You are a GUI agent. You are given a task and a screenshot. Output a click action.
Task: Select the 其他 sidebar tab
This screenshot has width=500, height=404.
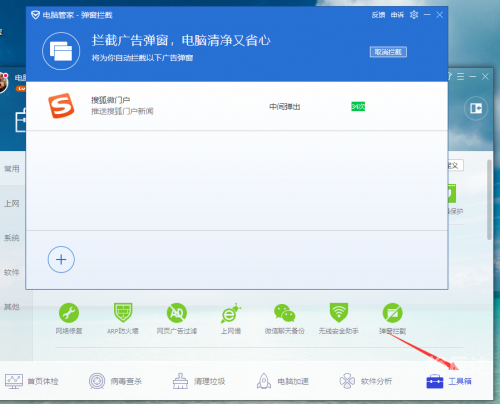click(12, 307)
